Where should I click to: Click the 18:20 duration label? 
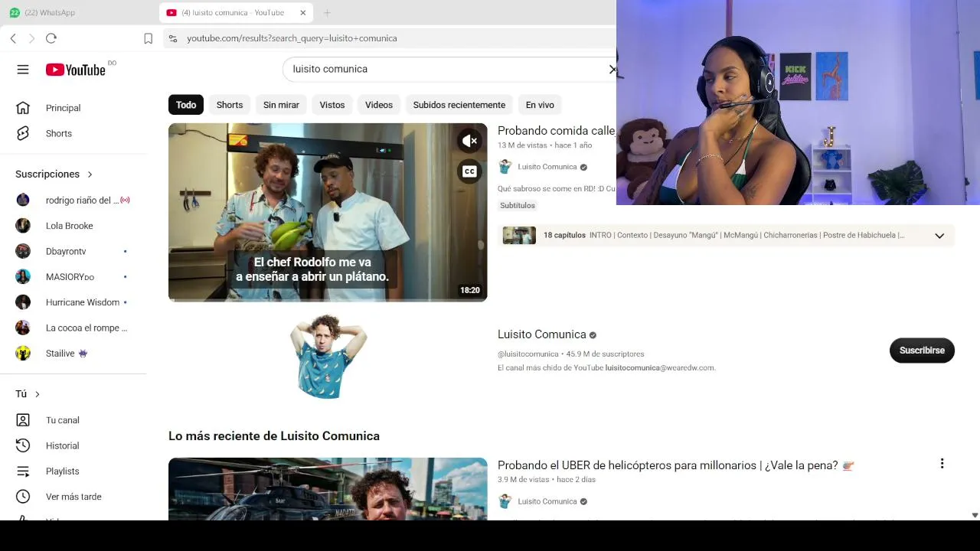470,290
